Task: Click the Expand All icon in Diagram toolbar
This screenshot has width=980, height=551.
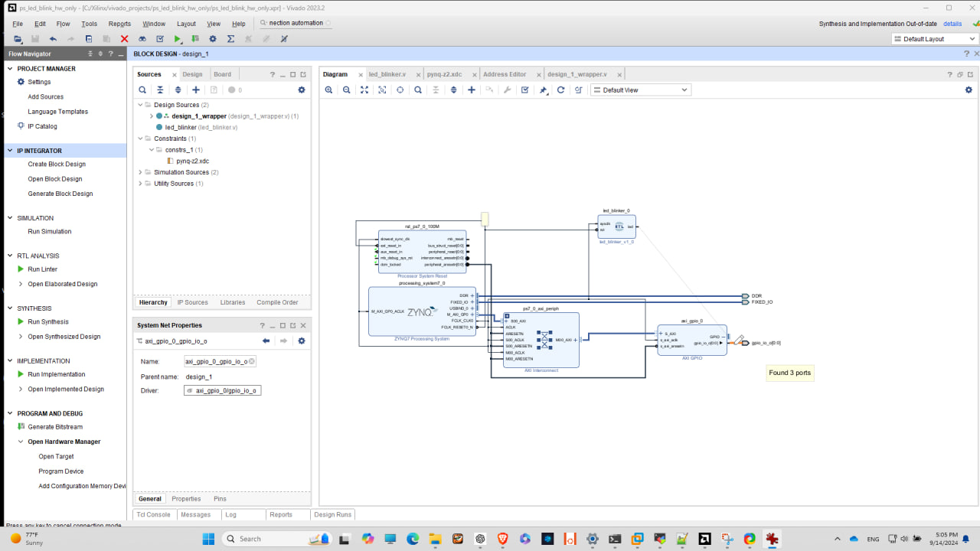Action: 453,90
